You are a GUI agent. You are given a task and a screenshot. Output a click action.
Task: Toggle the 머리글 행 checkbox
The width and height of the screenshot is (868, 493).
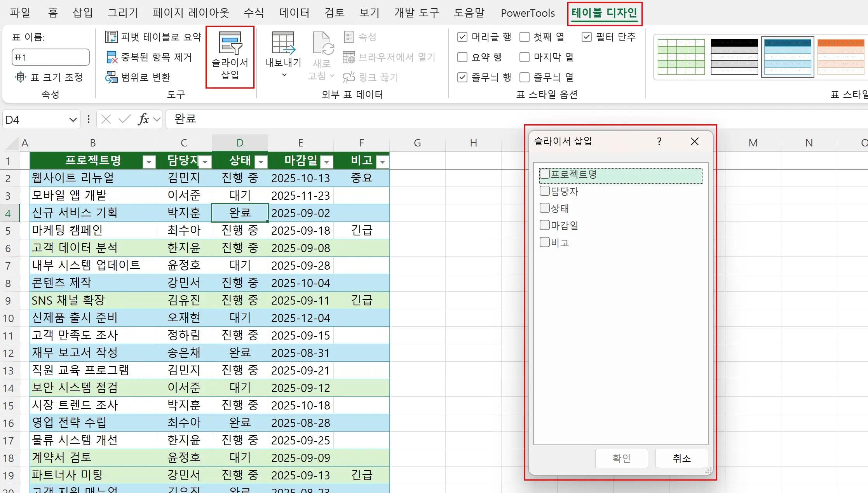[462, 37]
